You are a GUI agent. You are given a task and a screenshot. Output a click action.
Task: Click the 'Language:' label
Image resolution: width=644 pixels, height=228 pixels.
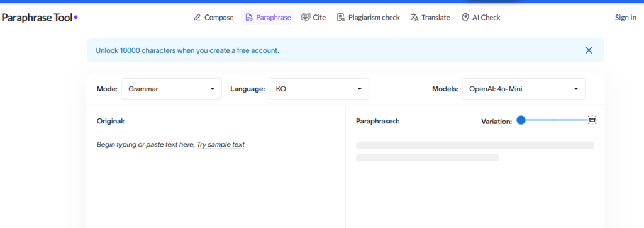[x=247, y=89]
